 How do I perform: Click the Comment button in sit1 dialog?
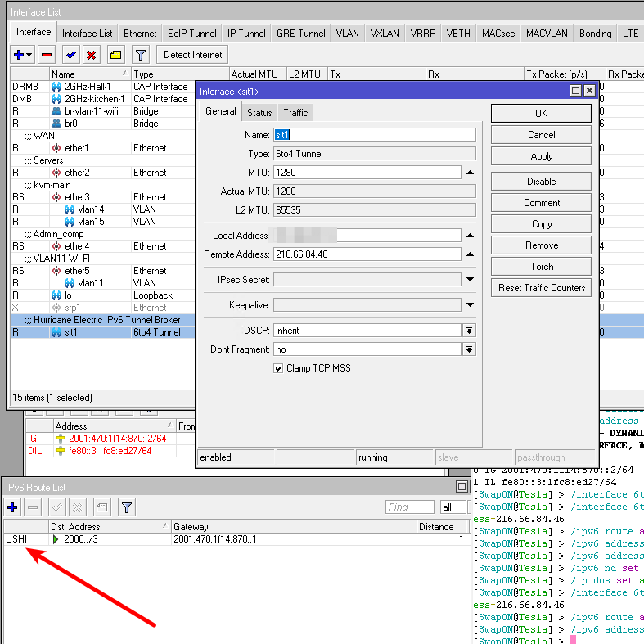(542, 203)
